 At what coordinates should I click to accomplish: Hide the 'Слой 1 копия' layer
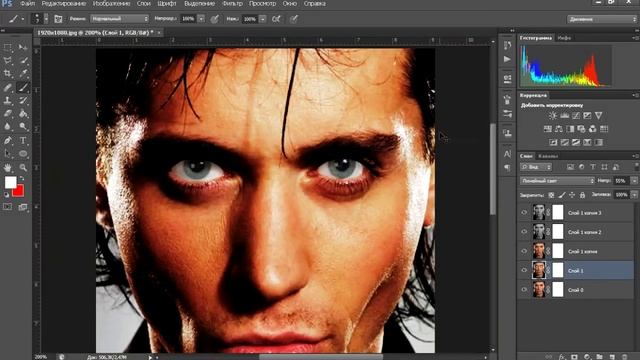[524, 251]
